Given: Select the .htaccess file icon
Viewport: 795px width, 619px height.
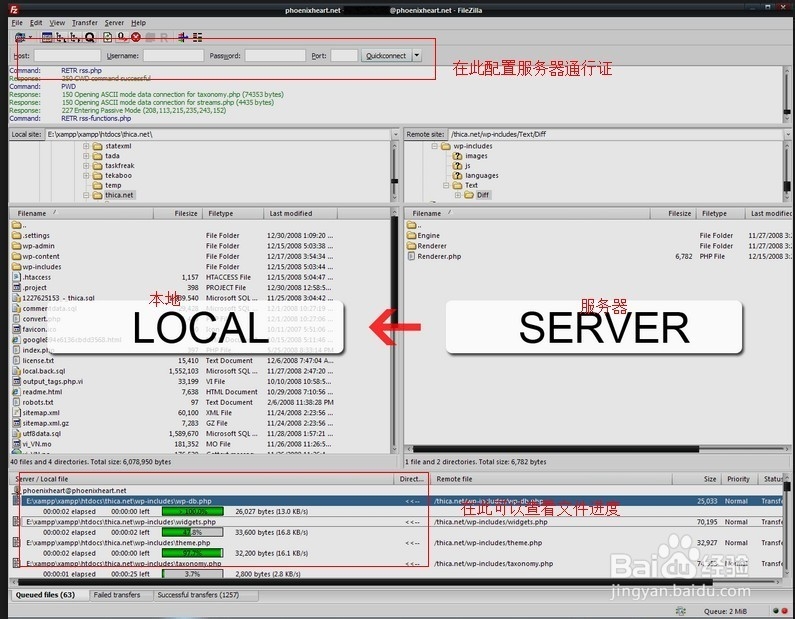Looking at the screenshot, I should 16,277.
